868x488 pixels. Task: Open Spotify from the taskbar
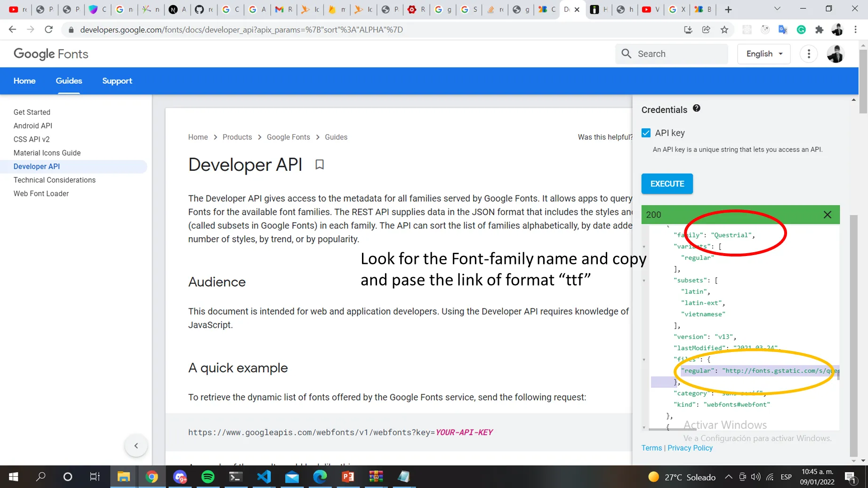coord(208,477)
